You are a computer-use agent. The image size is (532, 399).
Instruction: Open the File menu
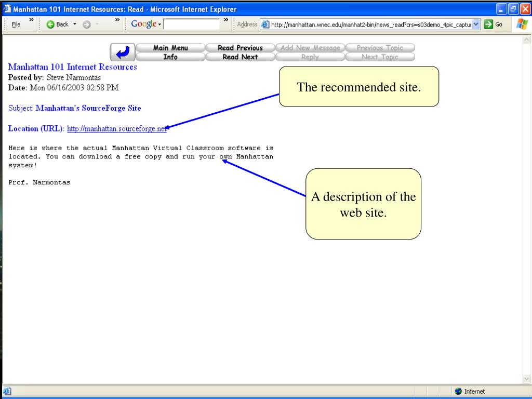[16, 24]
